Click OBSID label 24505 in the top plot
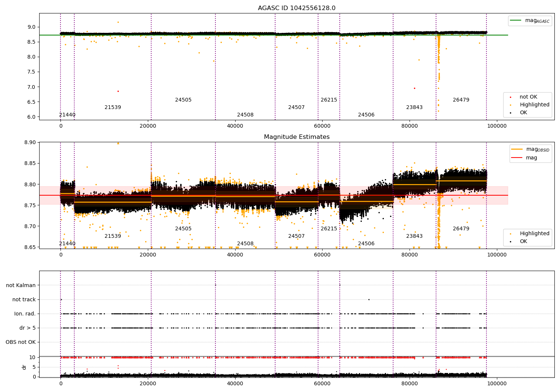560x392 pixels. [183, 100]
